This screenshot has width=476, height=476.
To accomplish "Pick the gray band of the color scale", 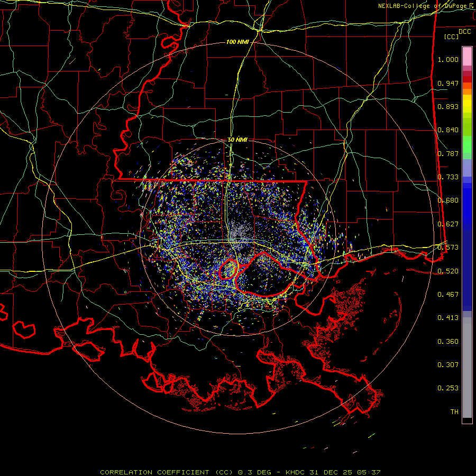I will 467,368.
